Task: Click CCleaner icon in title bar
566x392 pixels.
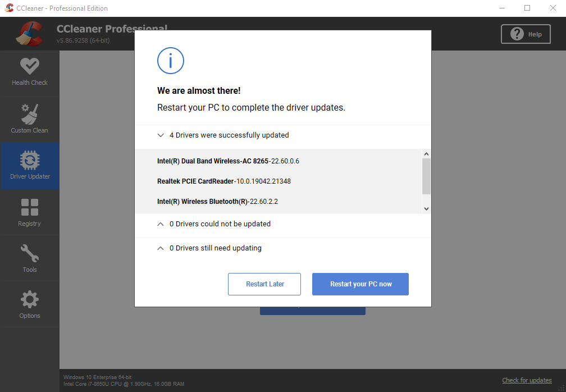Action: pyautogui.click(x=9, y=8)
